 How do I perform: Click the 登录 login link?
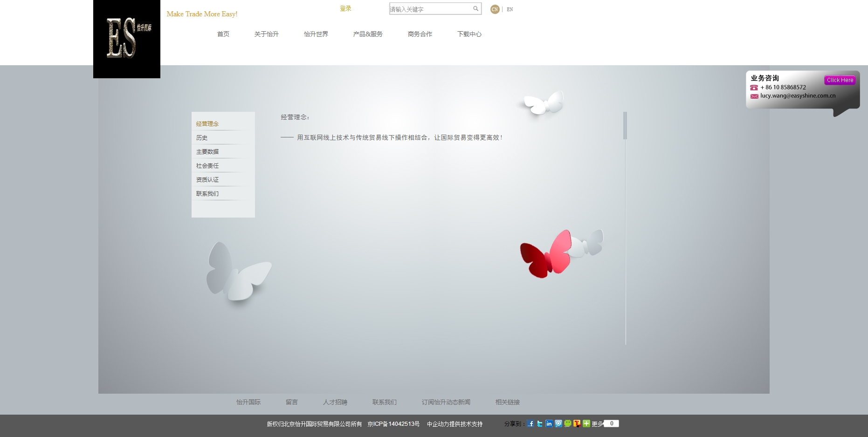click(x=345, y=8)
